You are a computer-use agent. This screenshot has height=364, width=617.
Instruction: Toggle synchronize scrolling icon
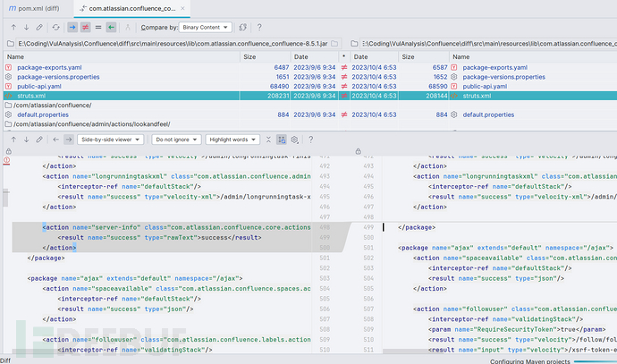tap(282, 140)
